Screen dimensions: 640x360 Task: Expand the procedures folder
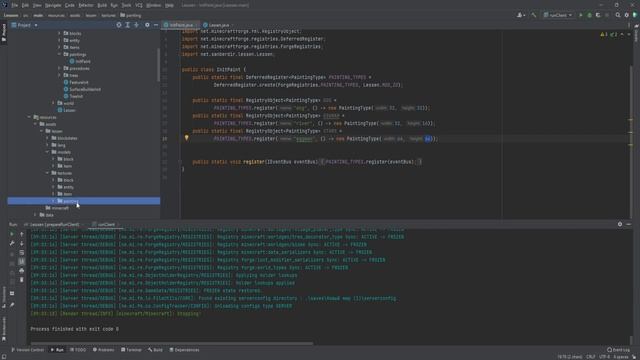click(x=60, y=68)
